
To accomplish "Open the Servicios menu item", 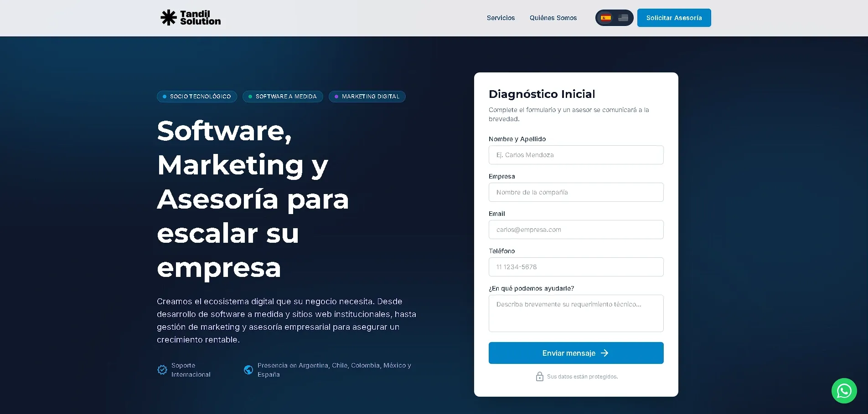I will click(x=501, y=18).
